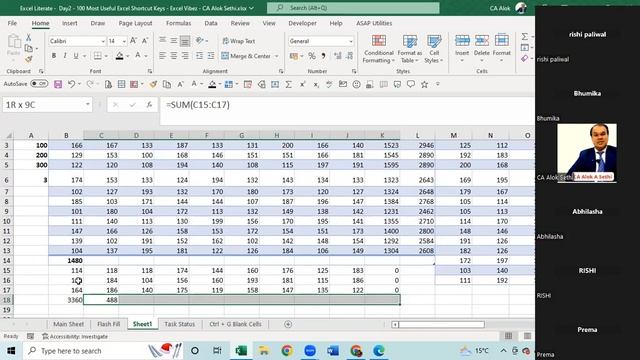Click the Cut scissors icon

[29, 38]
